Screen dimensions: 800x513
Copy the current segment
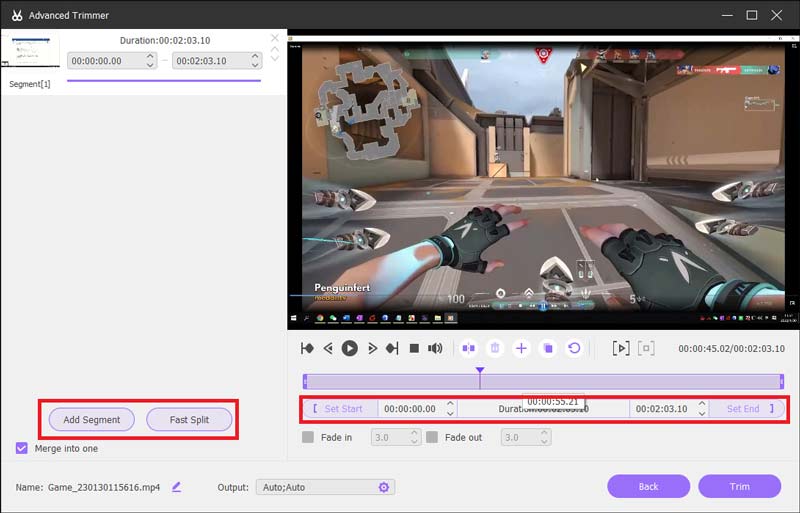tap(548, 349)
